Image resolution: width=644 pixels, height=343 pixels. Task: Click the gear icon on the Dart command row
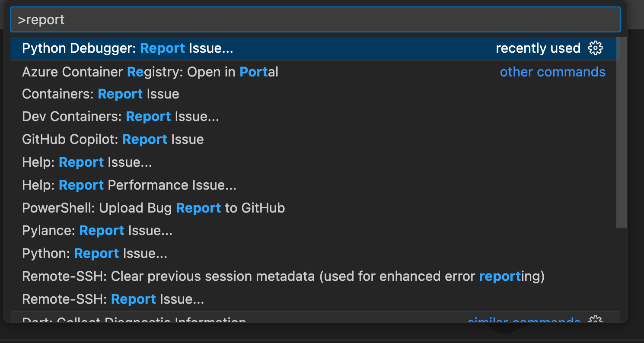pyautogui.click(x=595, y=320)
